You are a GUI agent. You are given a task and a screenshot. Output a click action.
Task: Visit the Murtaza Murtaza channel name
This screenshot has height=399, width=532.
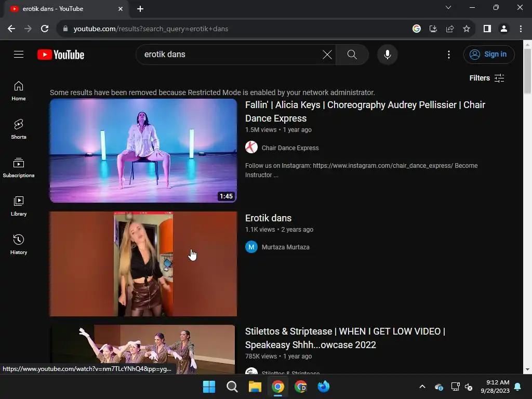click(x=285, y=247)
